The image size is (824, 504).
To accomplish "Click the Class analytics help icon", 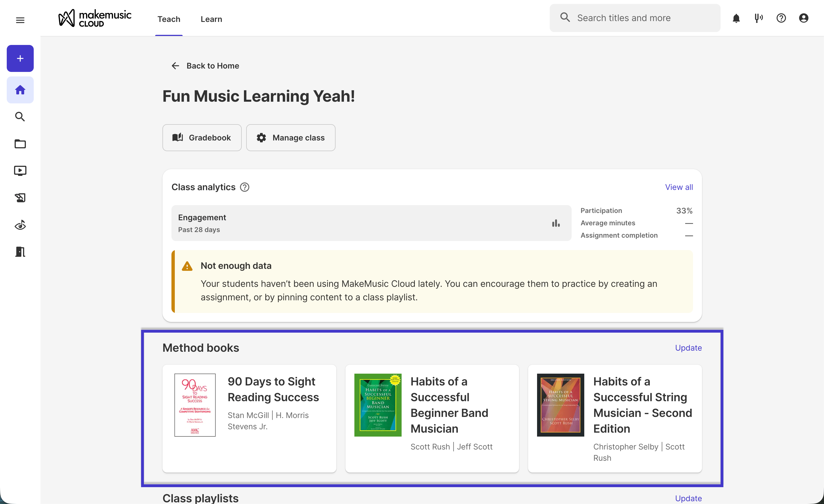I will pos(245,187).
